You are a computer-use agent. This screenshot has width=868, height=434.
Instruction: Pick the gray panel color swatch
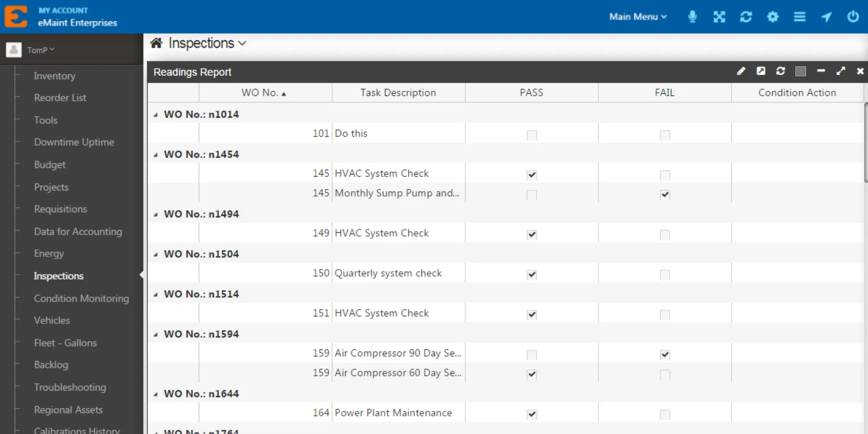801,71
